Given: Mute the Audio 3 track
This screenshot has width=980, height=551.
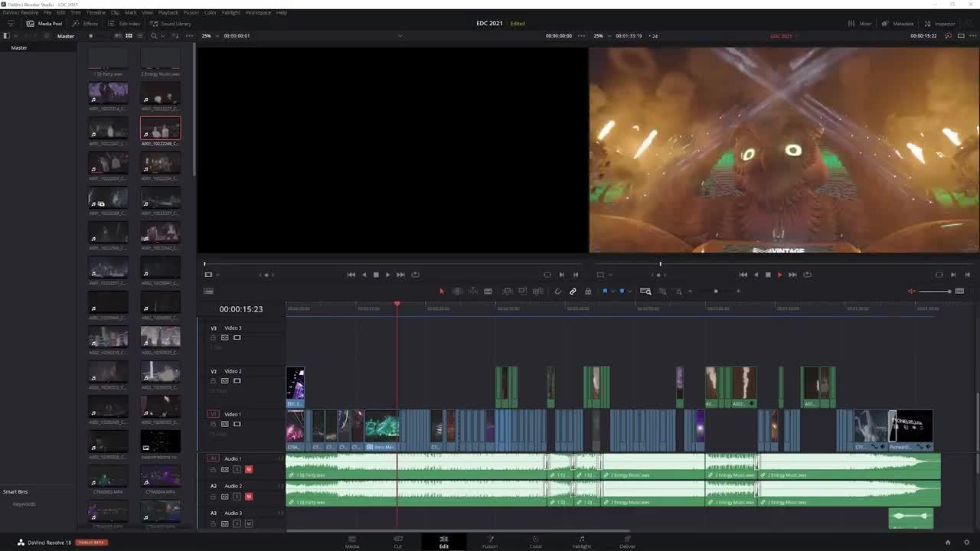Looking at the screenshot, I should (x=248, y=523).
